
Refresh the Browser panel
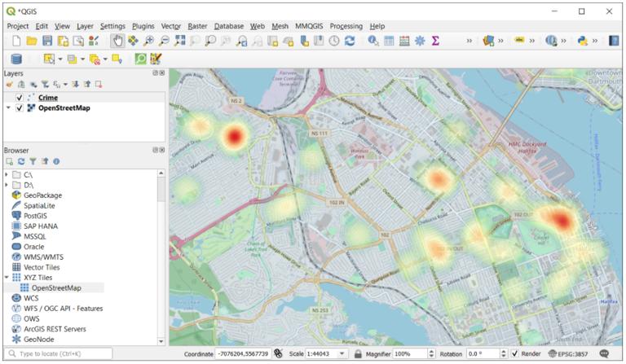pos(21,161)
